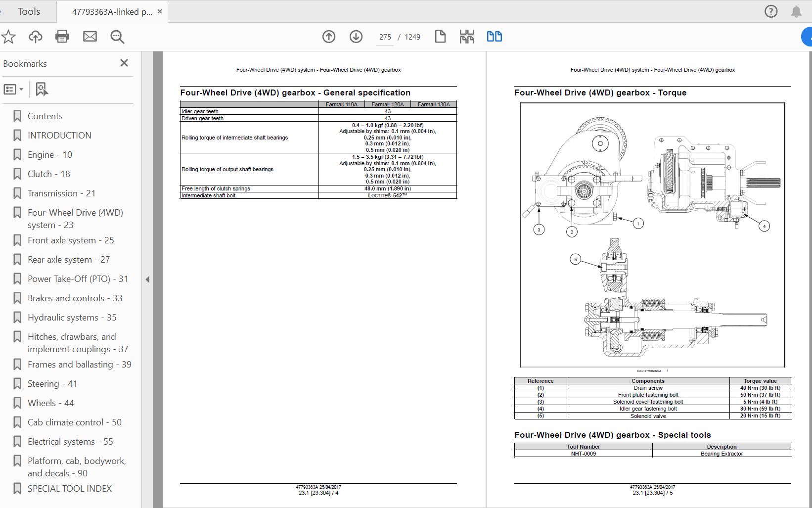Screen dimensions: 812x508
Task: Switch to the Tools tab
Action: tap(29, 11)
